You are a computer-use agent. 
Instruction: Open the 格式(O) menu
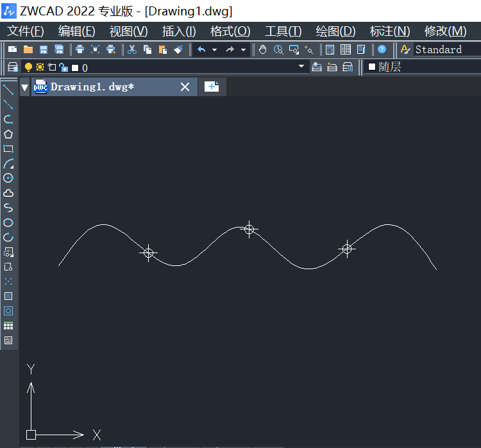(230, 31)
